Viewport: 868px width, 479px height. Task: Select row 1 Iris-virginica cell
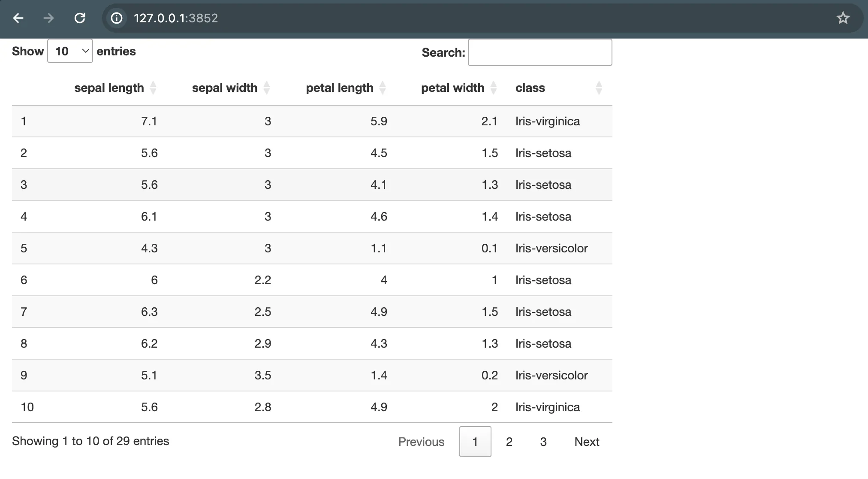click(x=548, y=121)
